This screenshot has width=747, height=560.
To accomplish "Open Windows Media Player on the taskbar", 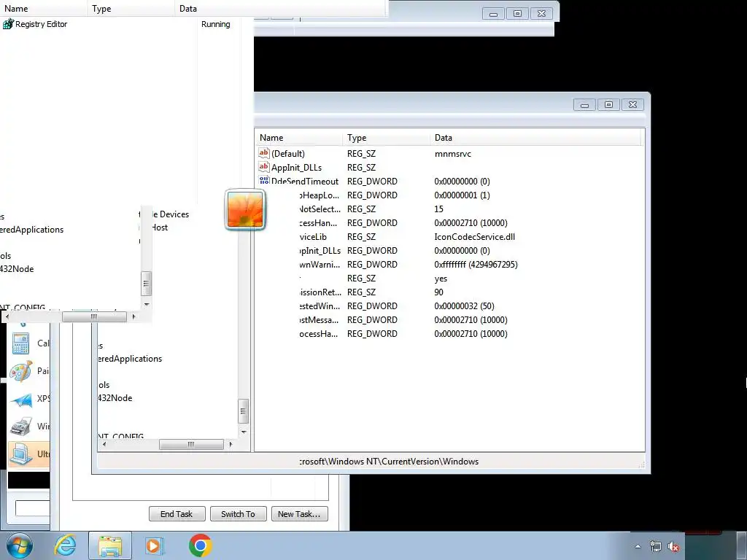I will coord(154,545).
